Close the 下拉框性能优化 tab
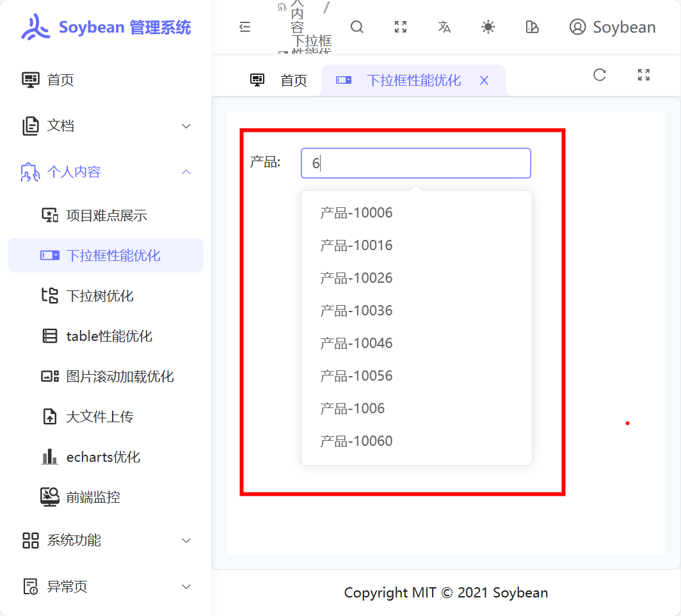This screenshot has width=681, height=616. click(485, 80)
